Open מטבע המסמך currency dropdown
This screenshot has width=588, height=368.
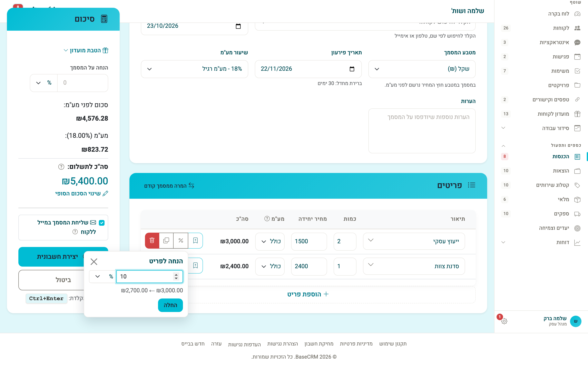(422, 69)
